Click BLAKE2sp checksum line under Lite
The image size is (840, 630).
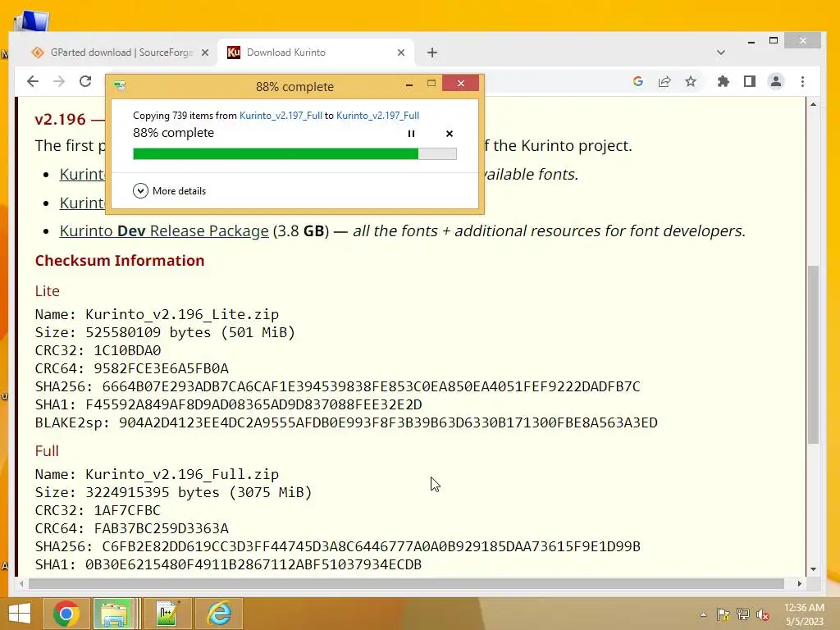click(x=346, y=422)
